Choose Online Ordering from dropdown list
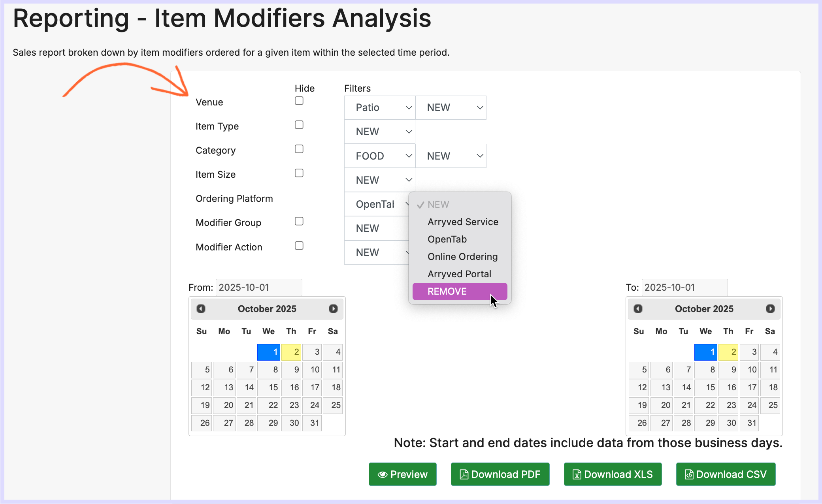 click(x=462, y=257)
